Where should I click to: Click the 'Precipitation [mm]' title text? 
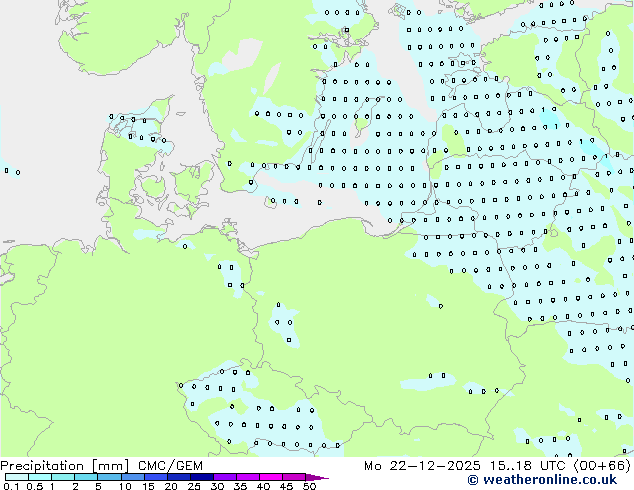(65, 466)
